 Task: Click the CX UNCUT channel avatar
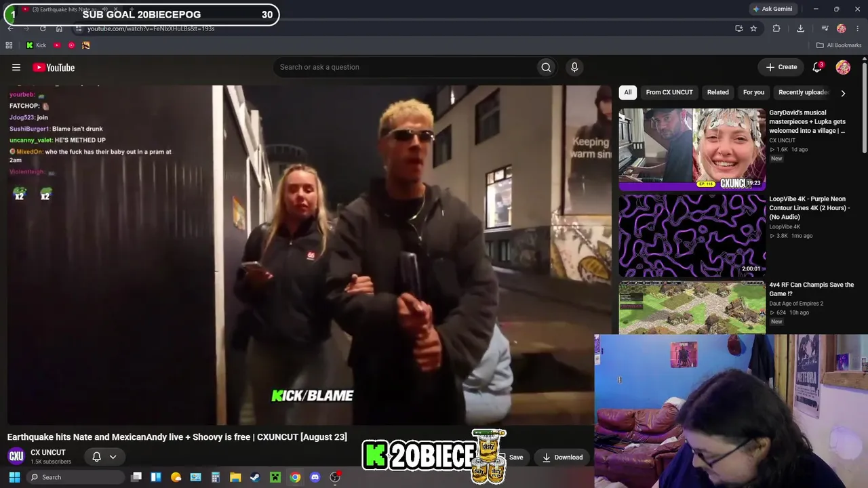(x=16, y=456)
